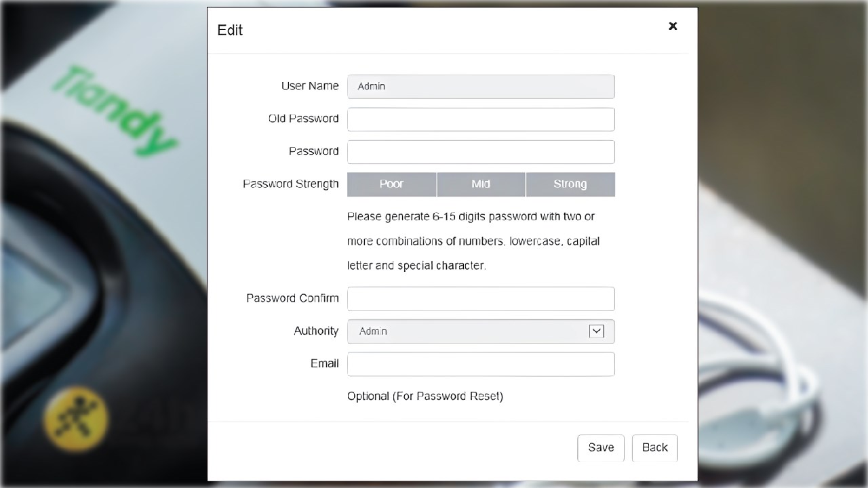Focus the Password Confirm text box

tap(481, 299)
